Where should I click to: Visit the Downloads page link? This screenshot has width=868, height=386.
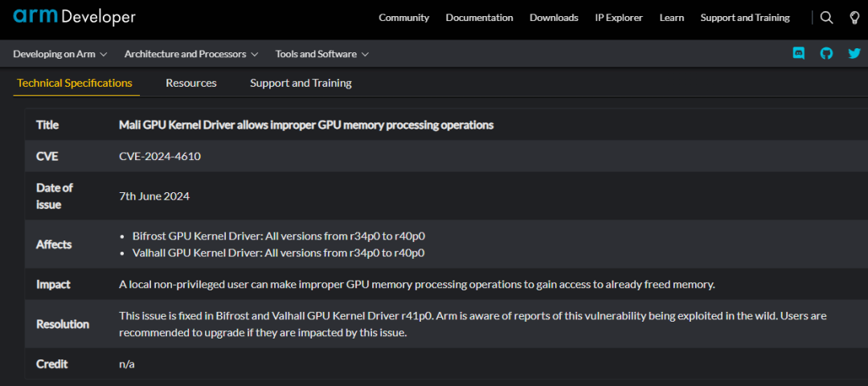point(554,18)
